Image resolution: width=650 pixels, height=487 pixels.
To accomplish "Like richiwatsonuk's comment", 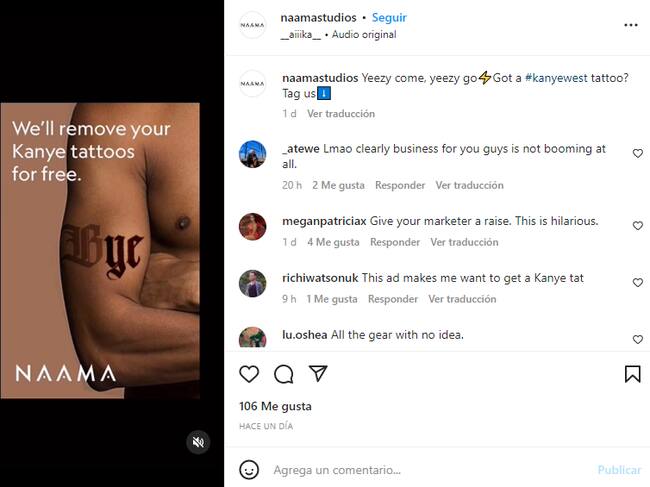I will point(637,283).
